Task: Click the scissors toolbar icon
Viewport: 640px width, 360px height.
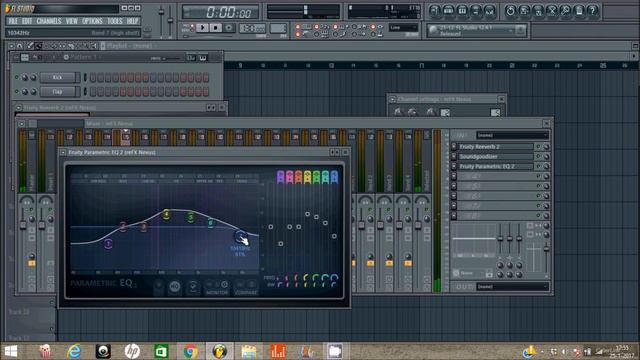Action: pos(551,10)
